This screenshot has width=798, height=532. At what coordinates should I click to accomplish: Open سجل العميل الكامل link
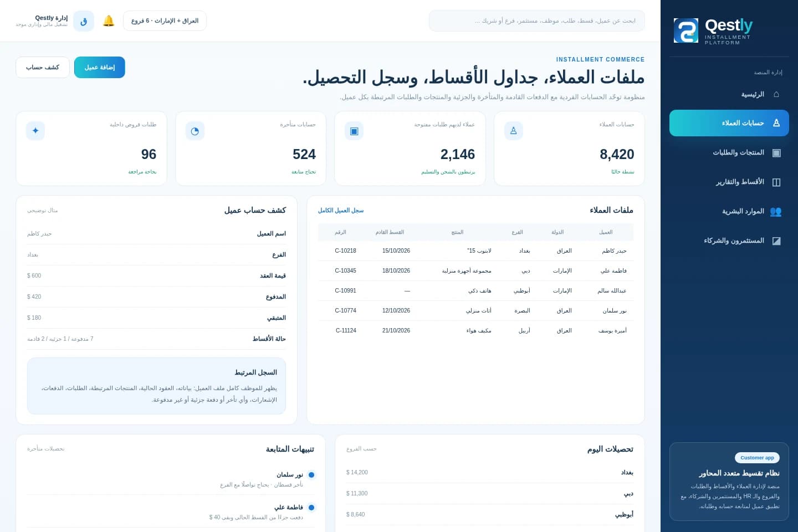click(341, 211)
